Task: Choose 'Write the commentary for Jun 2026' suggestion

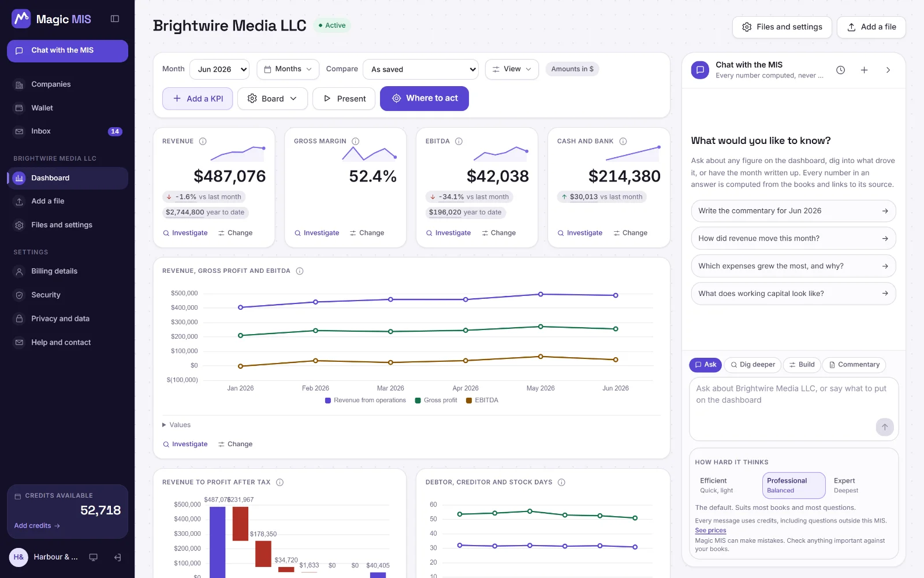Action: click(x=793, y=211)
